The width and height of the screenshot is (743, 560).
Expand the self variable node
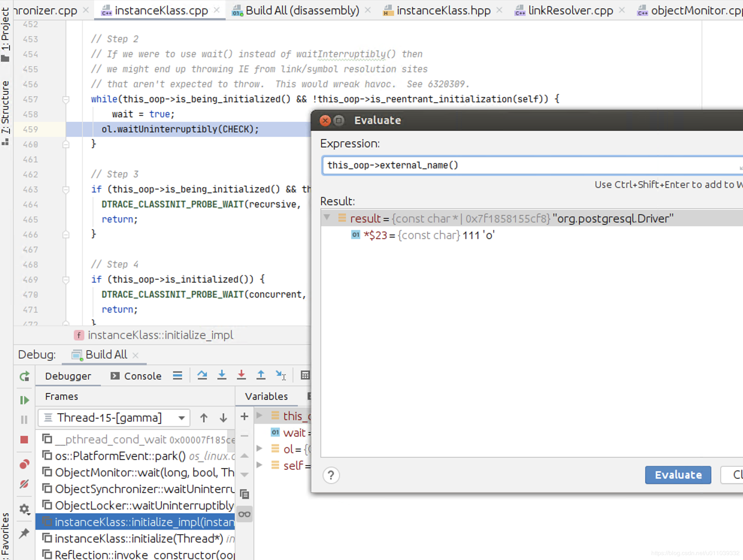[x=259, y=465]
